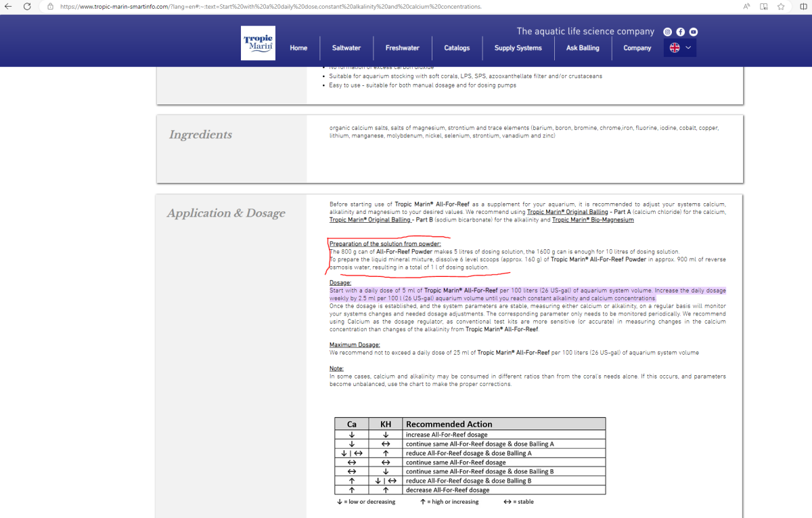Click the 'Maximum Dosage:' subheading
812x518 pixels.
(x=355, y=345)
